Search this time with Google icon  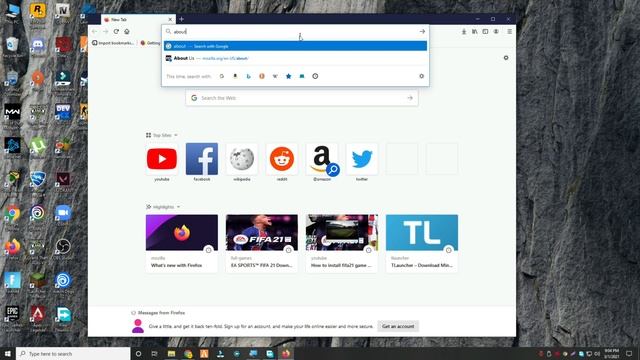pyautogui.click(x=222, y=76)
